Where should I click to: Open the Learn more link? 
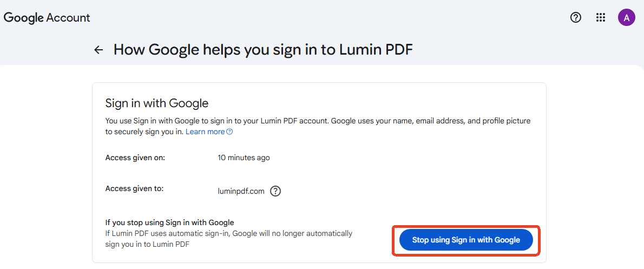point(209,132)
